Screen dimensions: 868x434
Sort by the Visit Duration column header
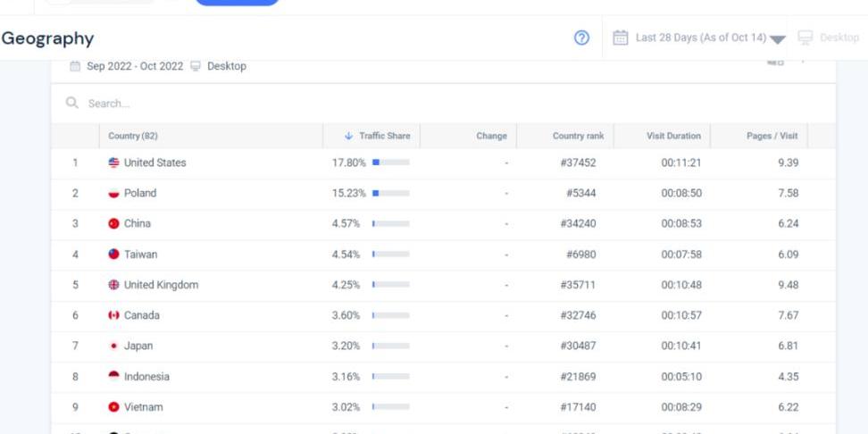click(673, 136)
